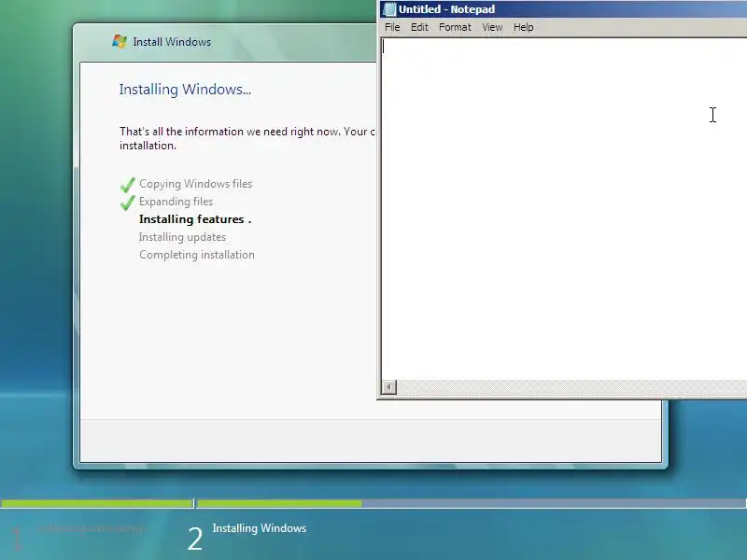This screenshot has height=560, width=747.
Task: Open the View menu in Notepad
Action: coord(492,27)
